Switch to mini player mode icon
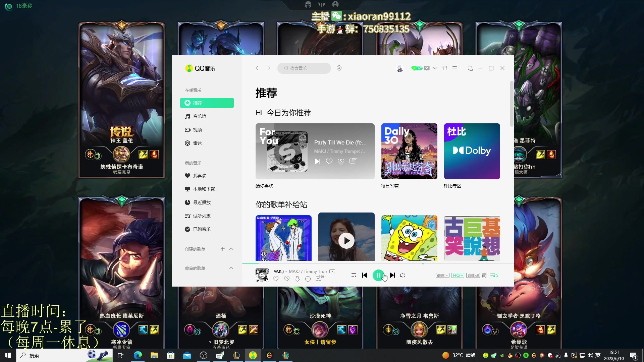 pos(470,68)
